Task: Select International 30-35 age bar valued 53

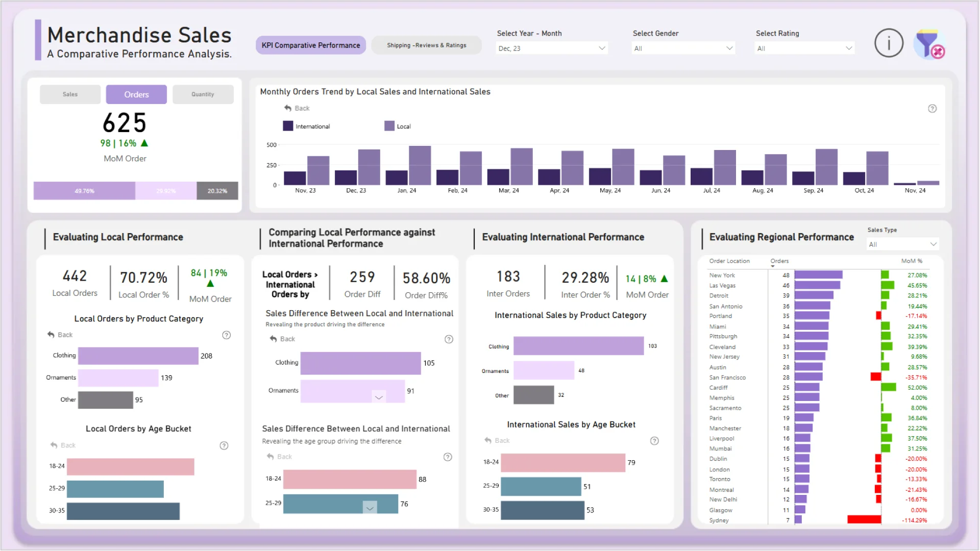Action: (543, 510)
